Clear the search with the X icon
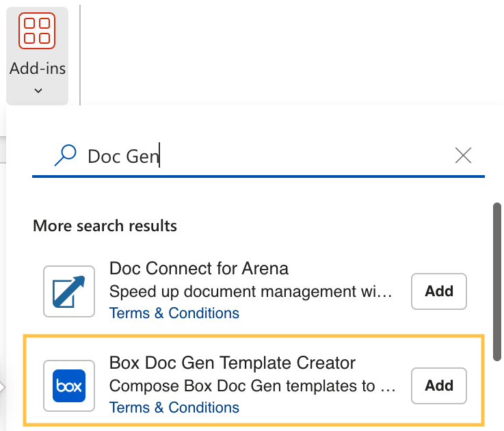504x431 pixels. [463, 156]
